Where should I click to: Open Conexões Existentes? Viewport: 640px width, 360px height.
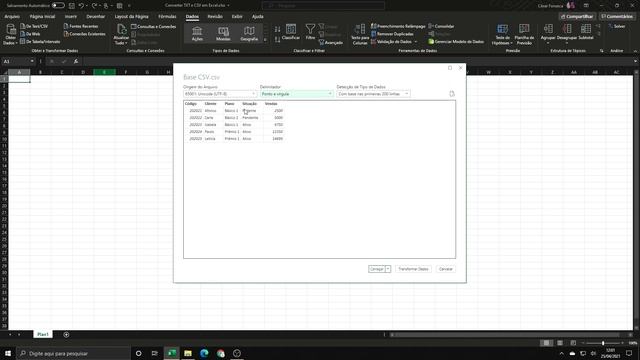tap(84, 34)
